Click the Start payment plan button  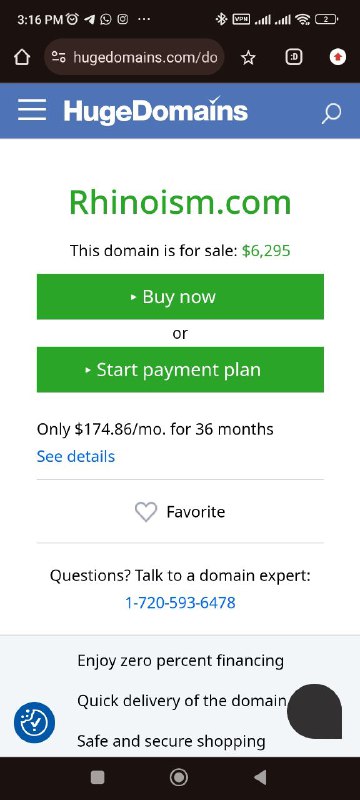180,369
